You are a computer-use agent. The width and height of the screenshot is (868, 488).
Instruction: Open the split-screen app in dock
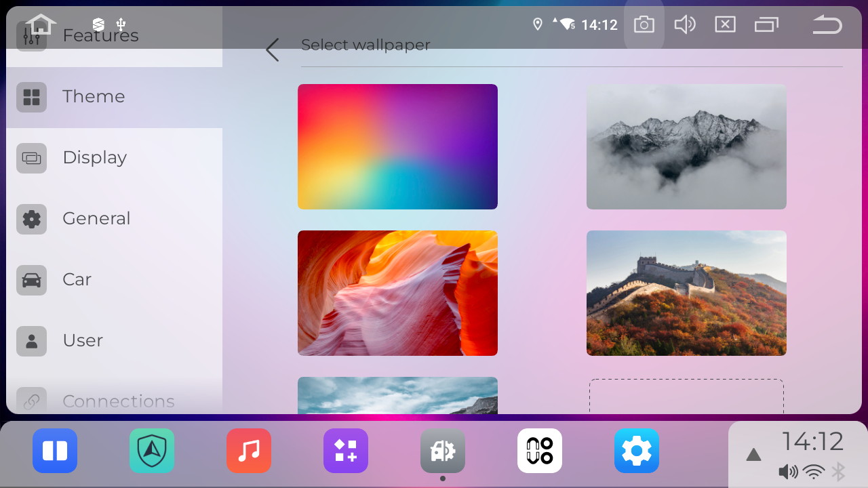pos(55,451)
